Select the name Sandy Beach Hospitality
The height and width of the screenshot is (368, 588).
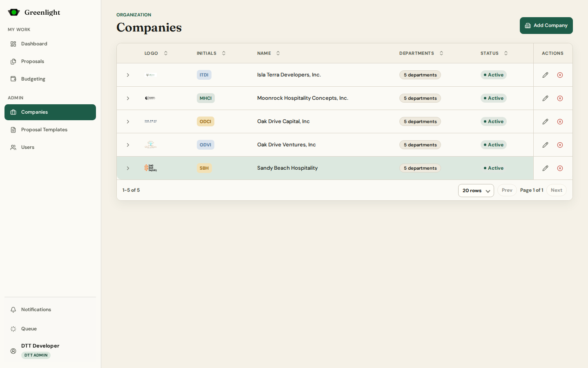[287, 168]
